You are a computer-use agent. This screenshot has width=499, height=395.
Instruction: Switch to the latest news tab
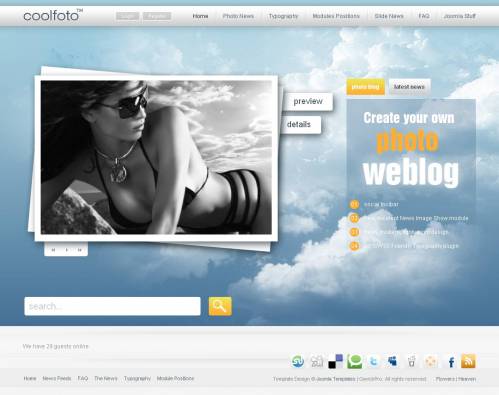409,87
